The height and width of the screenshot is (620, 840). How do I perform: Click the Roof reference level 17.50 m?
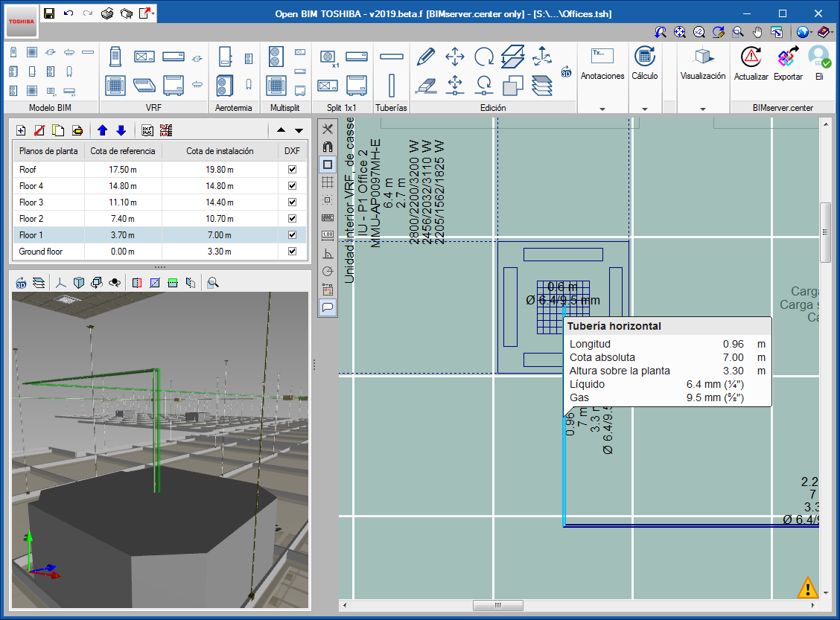[123, 169]
